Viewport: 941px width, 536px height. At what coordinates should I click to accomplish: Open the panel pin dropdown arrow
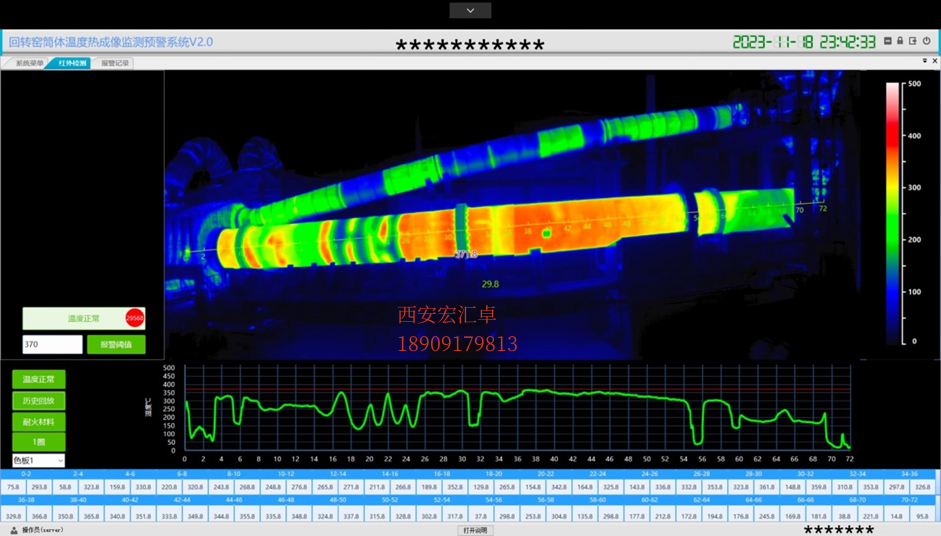[x=925, y=61]
